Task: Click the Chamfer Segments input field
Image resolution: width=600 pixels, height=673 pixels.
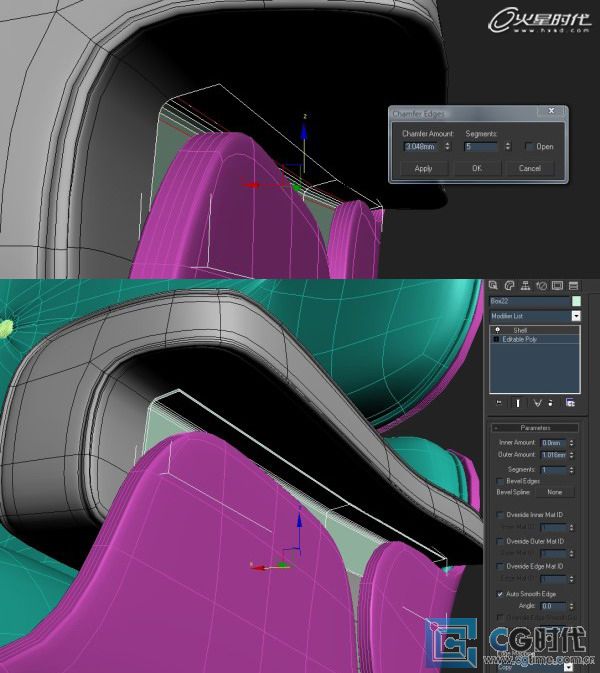Action: [482, 146]
